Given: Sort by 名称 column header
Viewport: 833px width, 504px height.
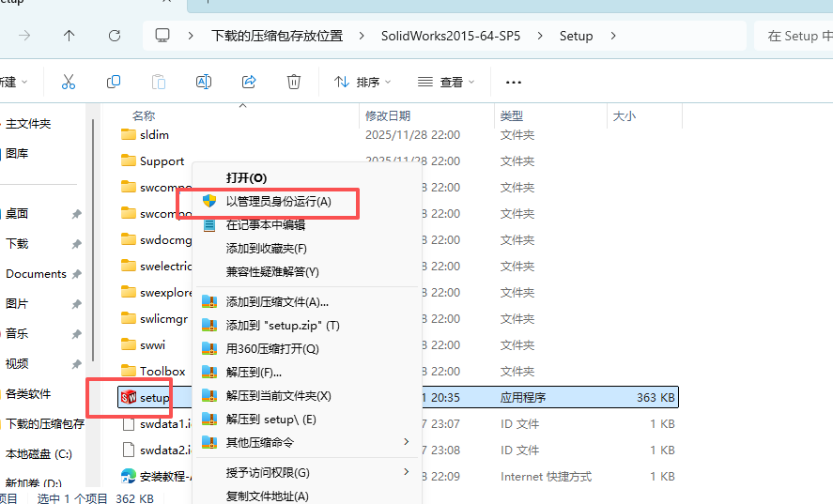Looking at the screenshot, I should 144,115.
